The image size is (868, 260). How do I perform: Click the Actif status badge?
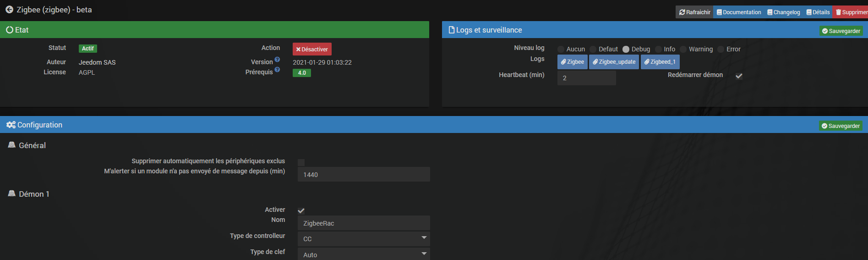88,49
